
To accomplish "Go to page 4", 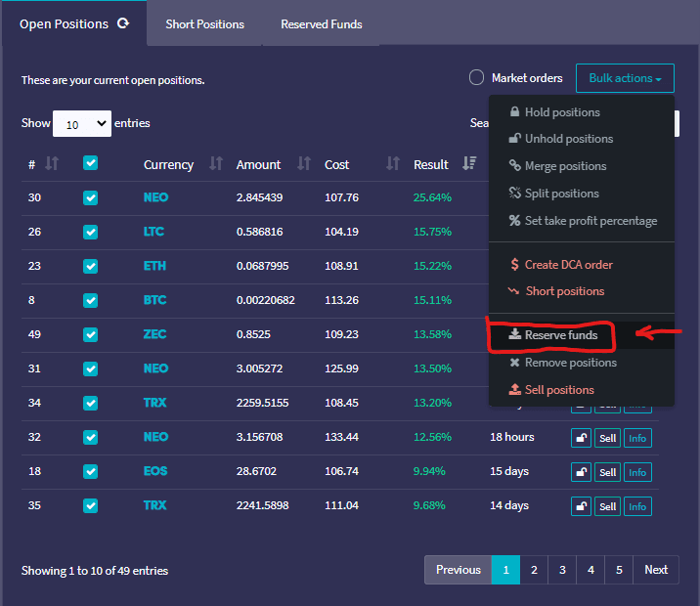I will (591, 570).
